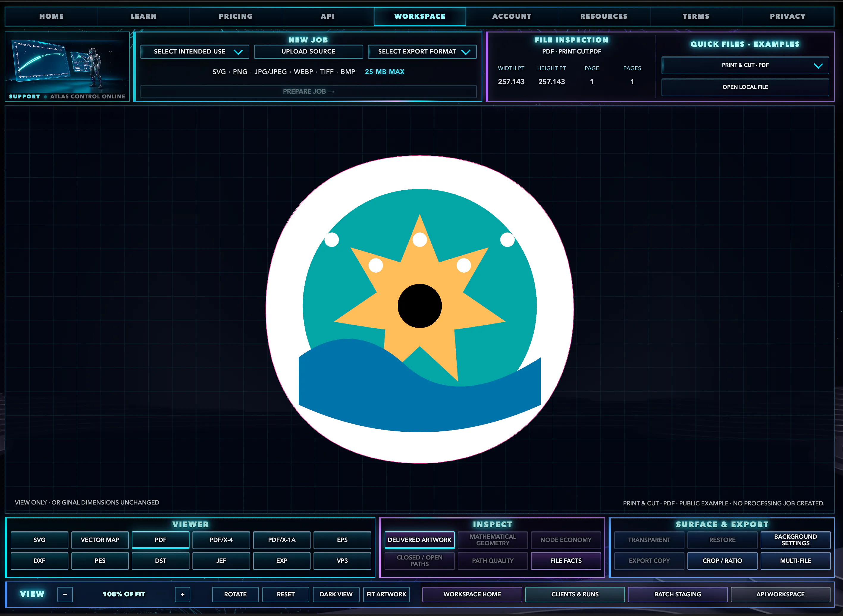
Task: Click the zoom in plus icon
Action: (x=182, y=594)
